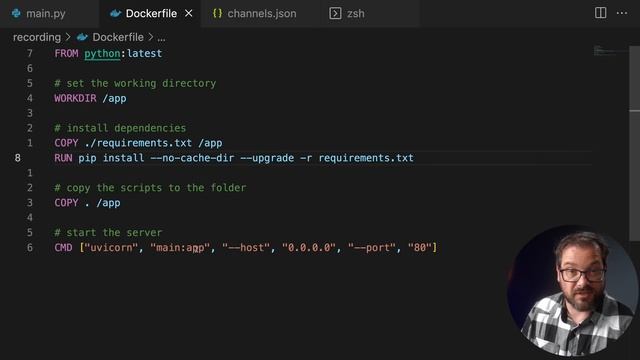Image resolution: width=640 pixels, height=360 pixels.
Task: Click the Dockerfile breadcrumb item
Action: tap(118, 37)
